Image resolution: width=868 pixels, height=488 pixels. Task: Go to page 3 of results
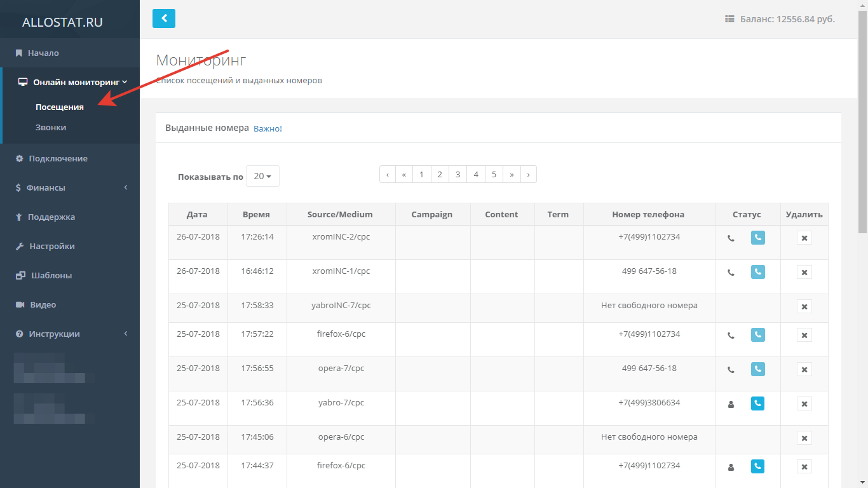pyautogui.click(x=458, y=174)
